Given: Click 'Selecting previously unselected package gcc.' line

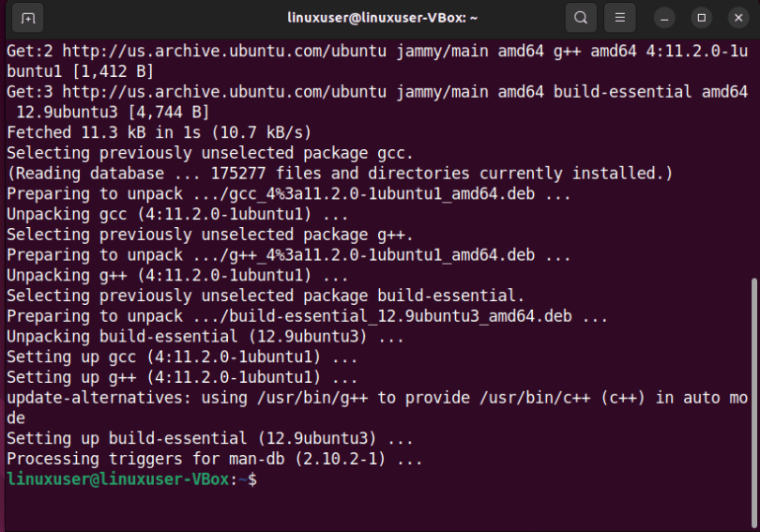Looking at the screenshot, I should tap(210, 153).
